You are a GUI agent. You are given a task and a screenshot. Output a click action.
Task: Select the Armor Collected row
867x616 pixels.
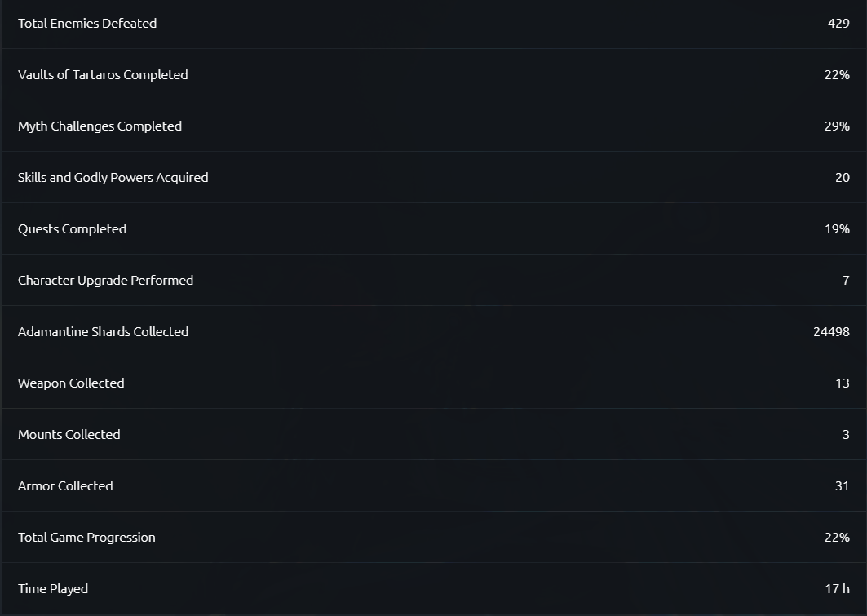pos(434,486)
